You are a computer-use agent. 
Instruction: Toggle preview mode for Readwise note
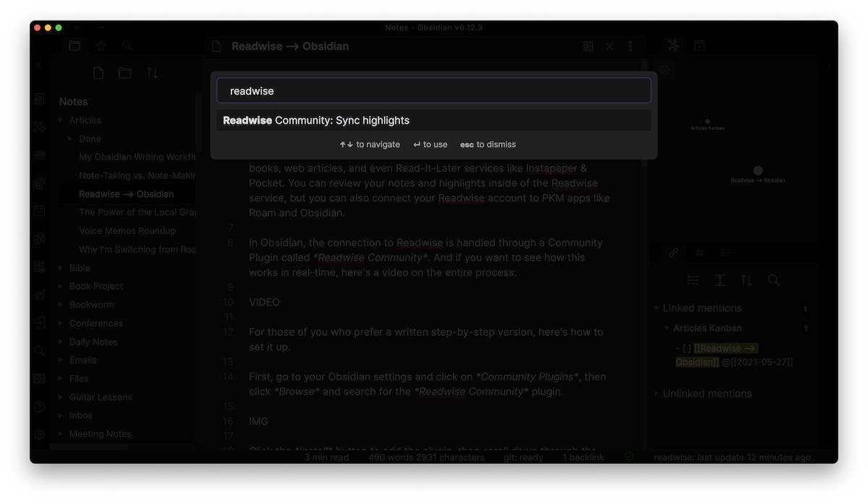[x=588, y=46]
